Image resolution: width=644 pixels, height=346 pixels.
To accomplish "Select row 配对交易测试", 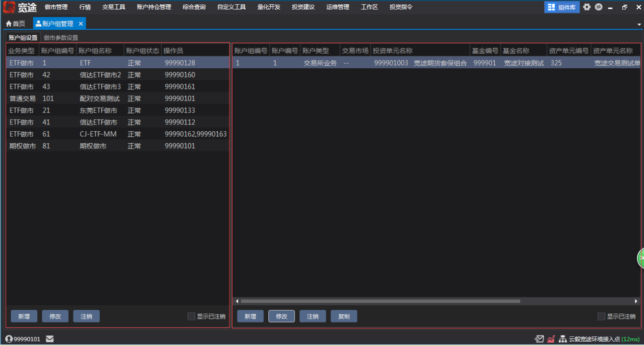I will (118, 99).
